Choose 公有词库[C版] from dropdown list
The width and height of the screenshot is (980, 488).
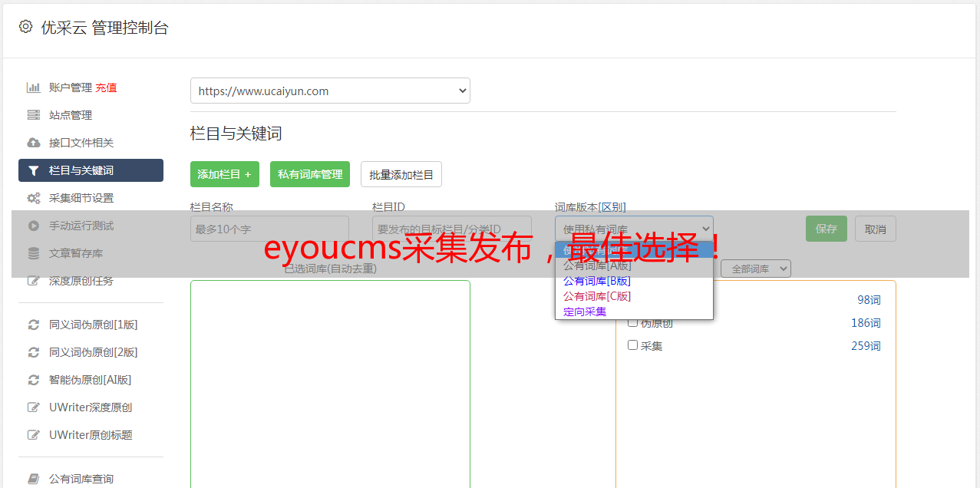coord(634,296)
